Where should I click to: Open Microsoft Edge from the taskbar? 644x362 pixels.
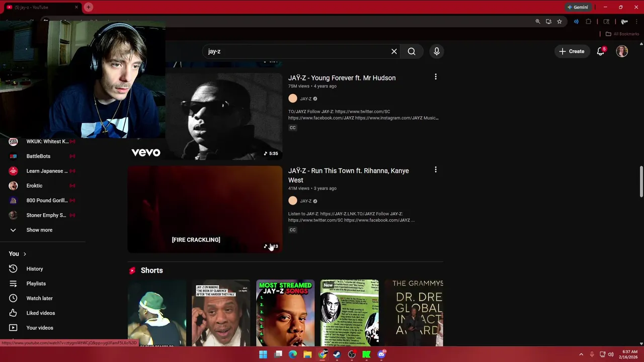pyautogui.click(x=293, y=354)
